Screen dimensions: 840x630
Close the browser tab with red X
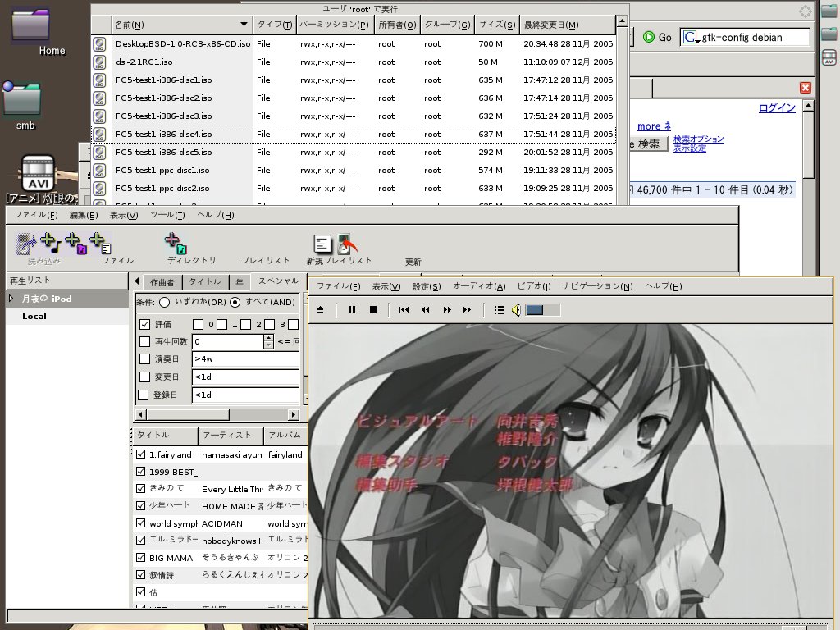[806, 88]
